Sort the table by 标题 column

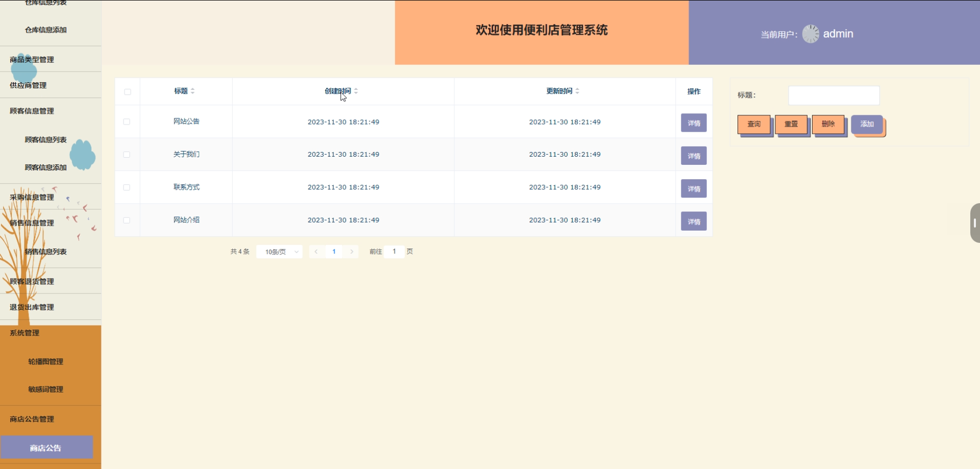pyautogui.click(x=192, y=91)
